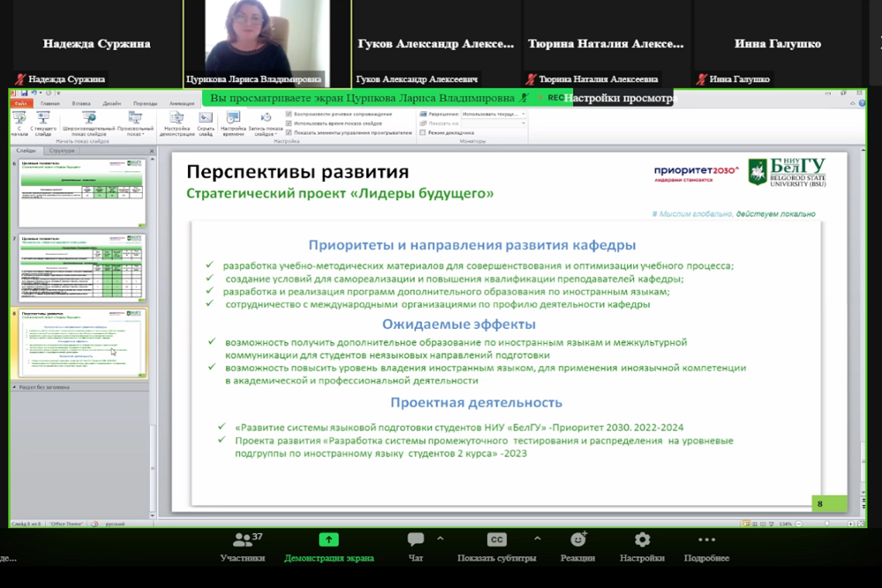This screenshot has width=882, height=588.
Task: Enable Режим докладчика checkbox
Action: pyautogui.click(x=422, y=133)
